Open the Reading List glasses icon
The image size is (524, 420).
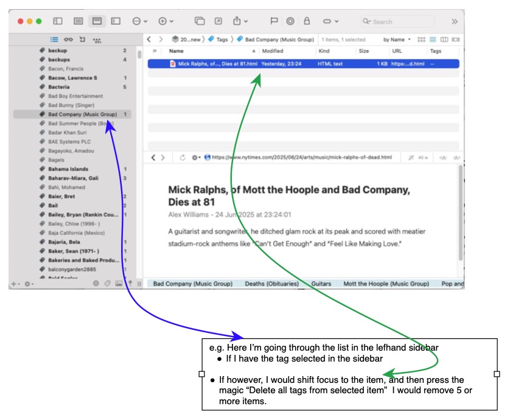coord(68,40)
